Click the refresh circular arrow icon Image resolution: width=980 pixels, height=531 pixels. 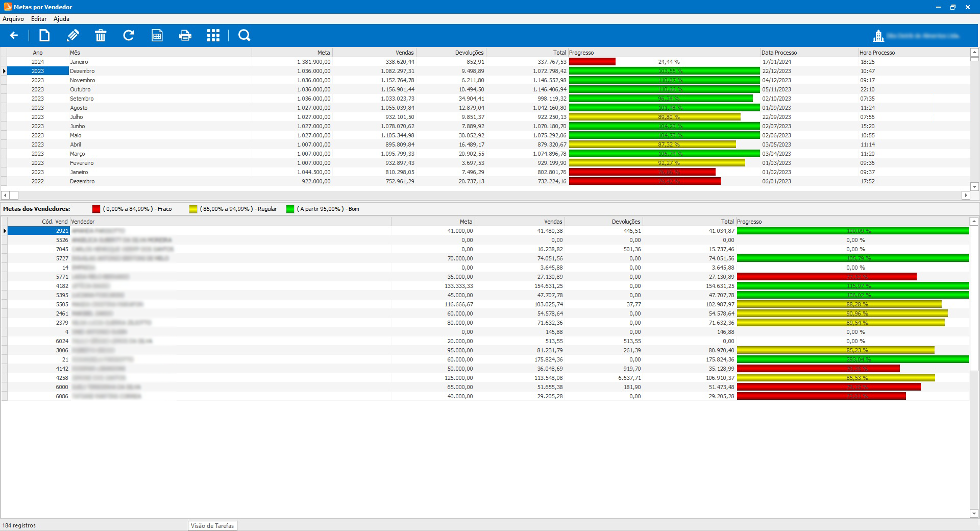(x=129, y=35)
